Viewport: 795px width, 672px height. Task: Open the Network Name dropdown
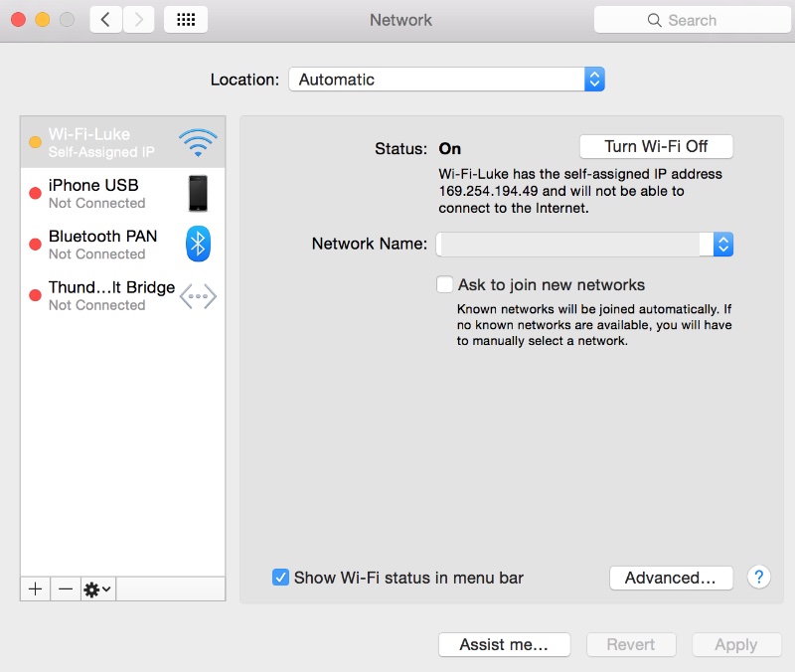click(x=722, y=244)
